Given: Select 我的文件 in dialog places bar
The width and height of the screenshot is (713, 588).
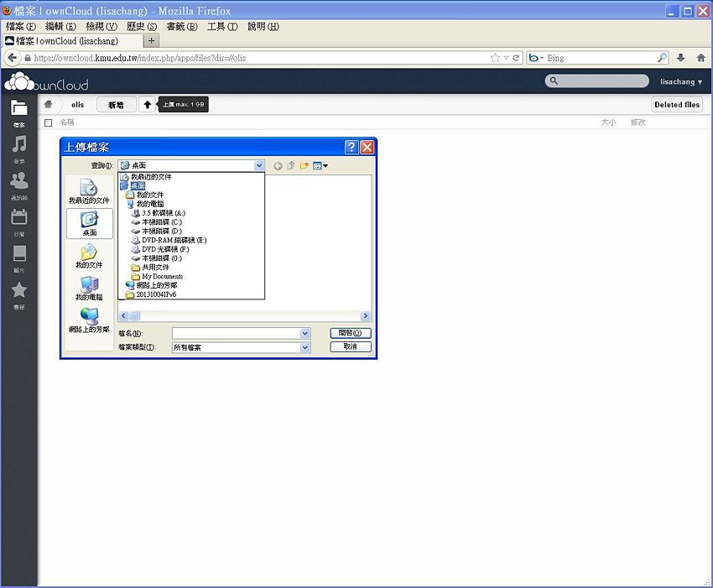Looking at the screenshot, I should (x=89, y=256).
